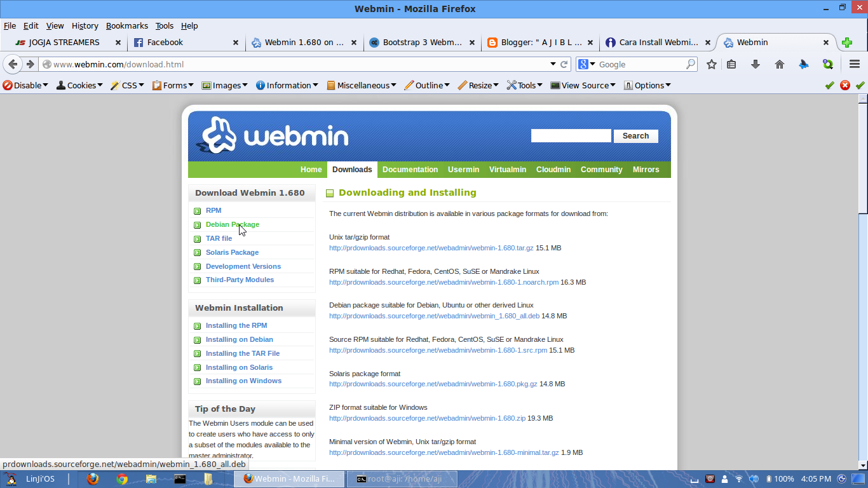The image size is (868, 488).
Task: Click the browser Forward arrow button
Action: pyautogui.click(x=29, y=64)
